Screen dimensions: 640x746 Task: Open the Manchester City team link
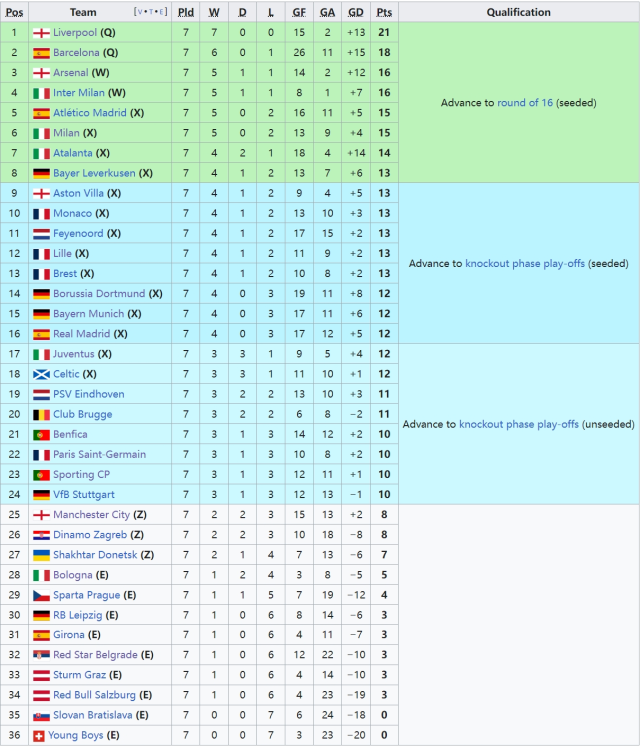coord(91,515)
